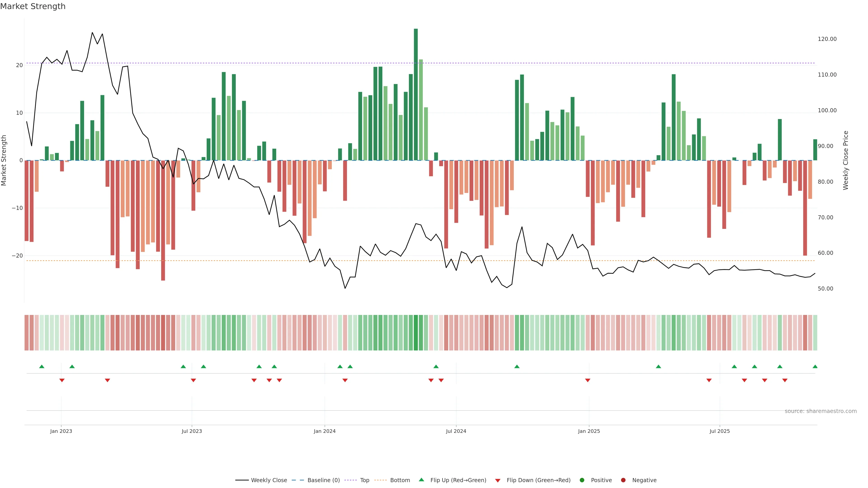
Task: Toggle Top dotted line legend entry
Action: pos(364,480)
